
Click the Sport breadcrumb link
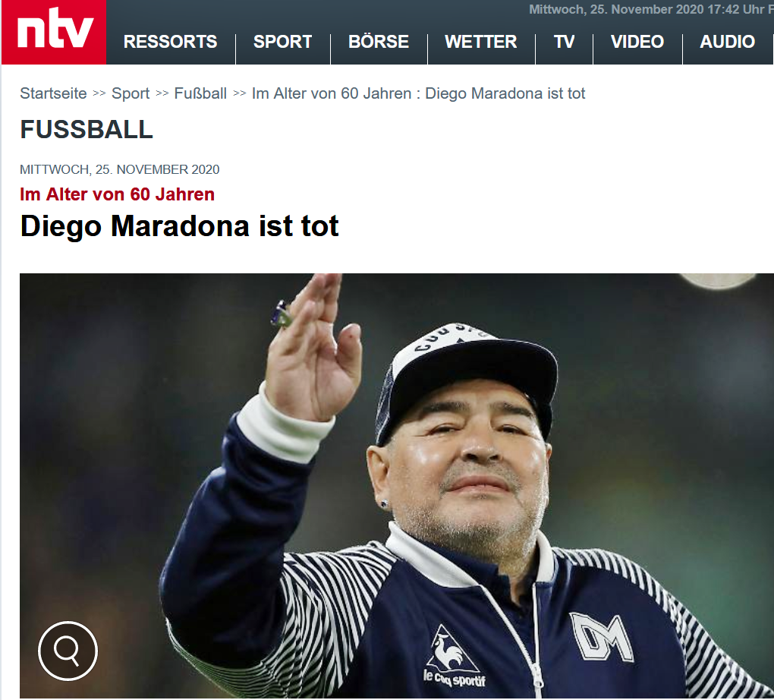tap(131, 93)
